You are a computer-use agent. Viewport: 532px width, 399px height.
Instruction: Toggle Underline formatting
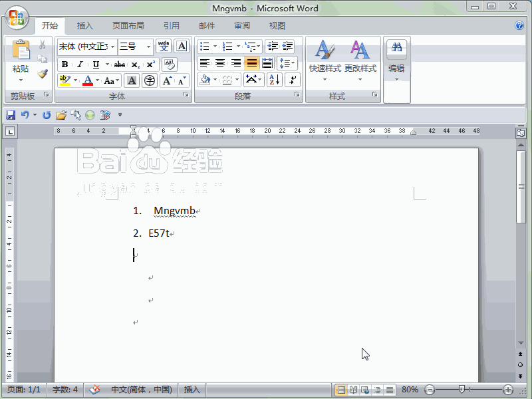tap(96, 64)
